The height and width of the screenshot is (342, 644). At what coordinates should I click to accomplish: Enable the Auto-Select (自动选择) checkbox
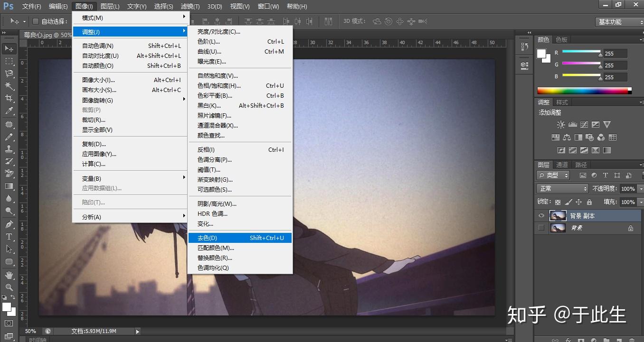point(36,21)
